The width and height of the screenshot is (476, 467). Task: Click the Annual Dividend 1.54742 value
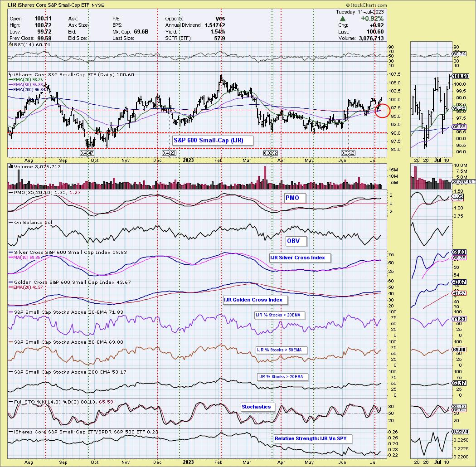click(x=215, y=25)
